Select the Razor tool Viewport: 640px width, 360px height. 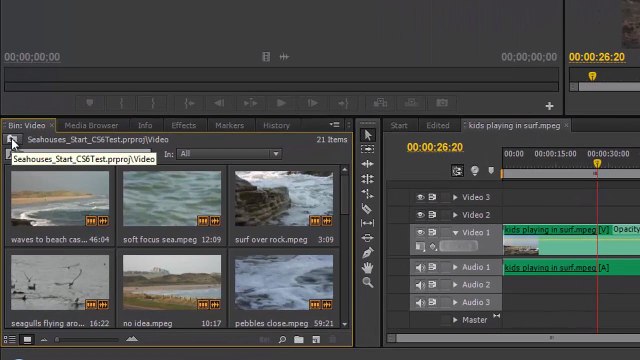tap(367, 209)
